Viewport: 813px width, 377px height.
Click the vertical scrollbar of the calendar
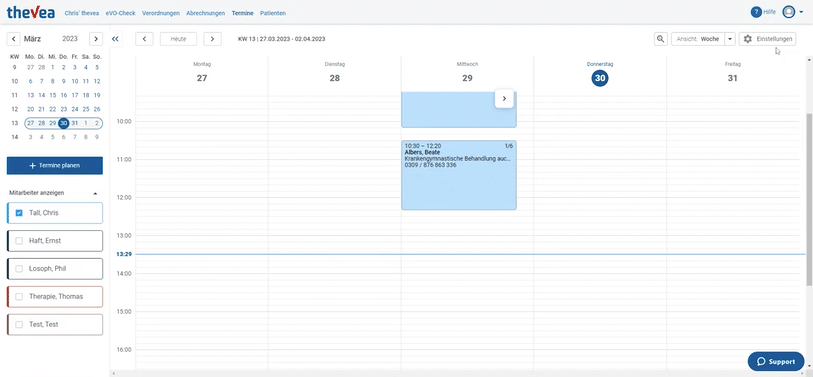pos(809,200)
